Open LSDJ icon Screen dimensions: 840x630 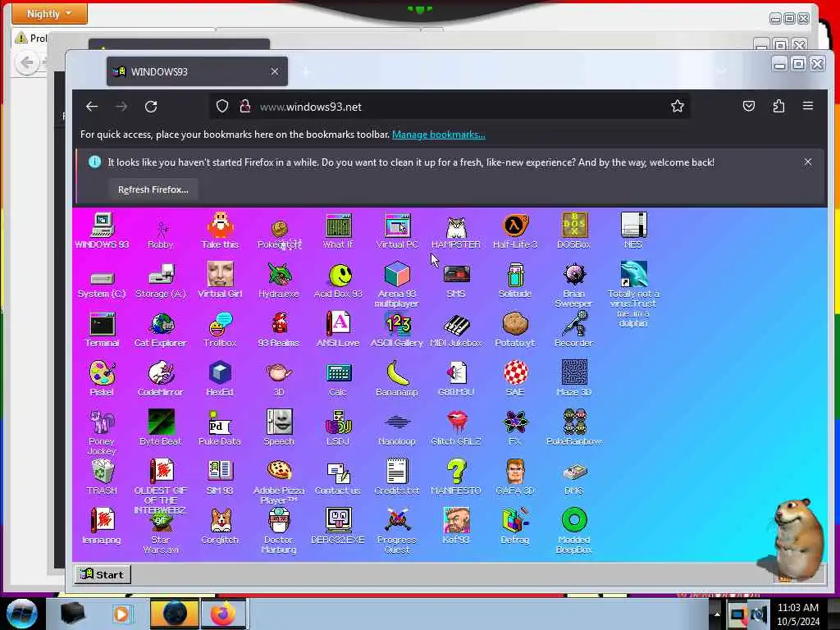[338, 427]
